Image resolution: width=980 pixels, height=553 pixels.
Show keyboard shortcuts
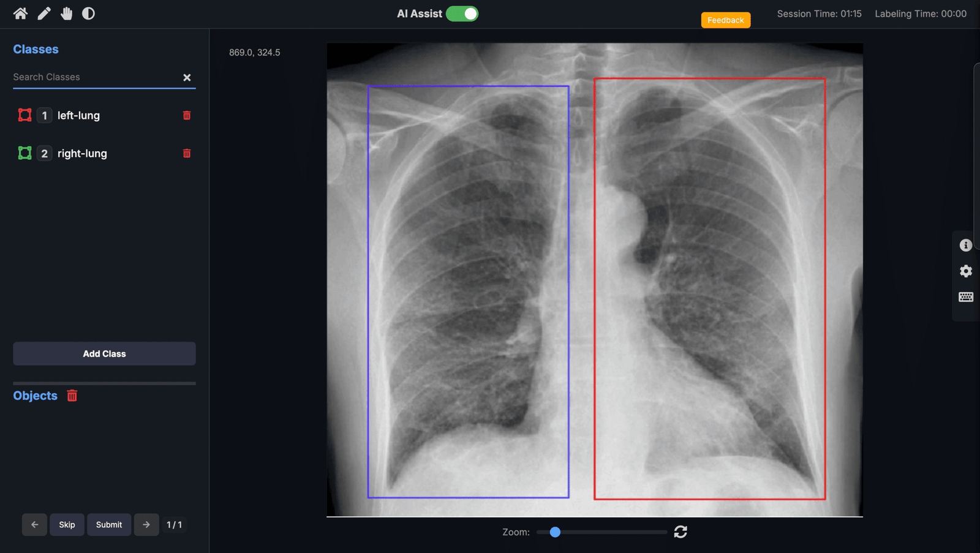click(x=965, y=297)
